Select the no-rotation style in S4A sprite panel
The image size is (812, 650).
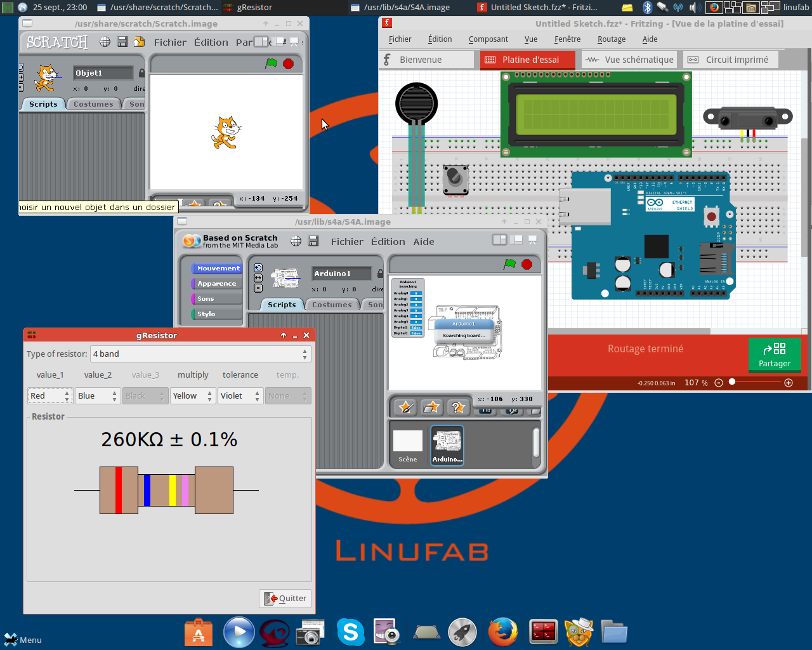[258, 288]
